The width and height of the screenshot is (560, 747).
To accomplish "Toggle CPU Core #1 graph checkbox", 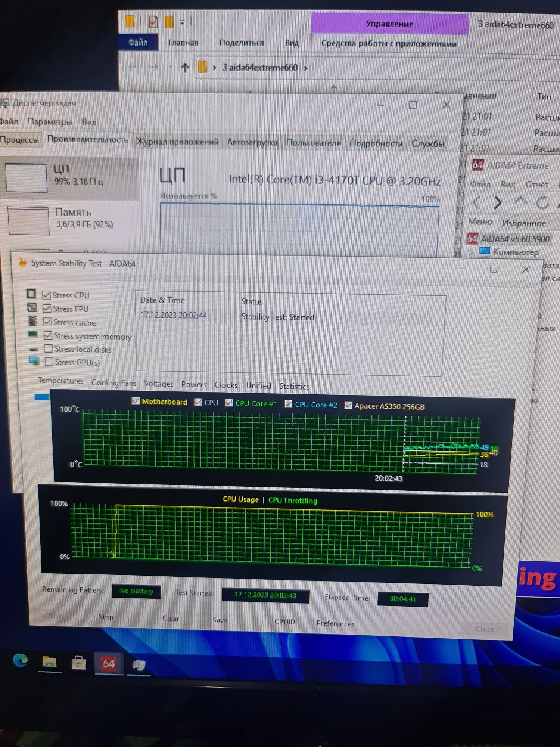I will coord(229,403).
